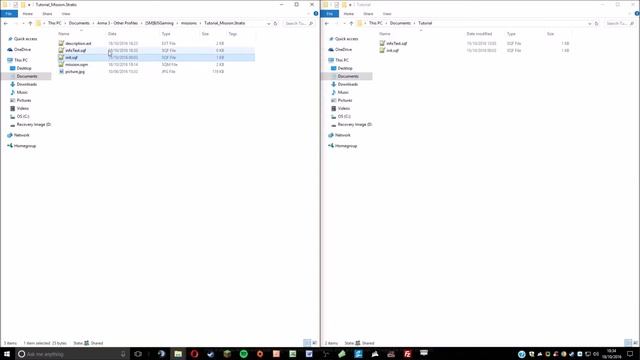
Task: Open Task View from the taskbar
Action: 138,354
